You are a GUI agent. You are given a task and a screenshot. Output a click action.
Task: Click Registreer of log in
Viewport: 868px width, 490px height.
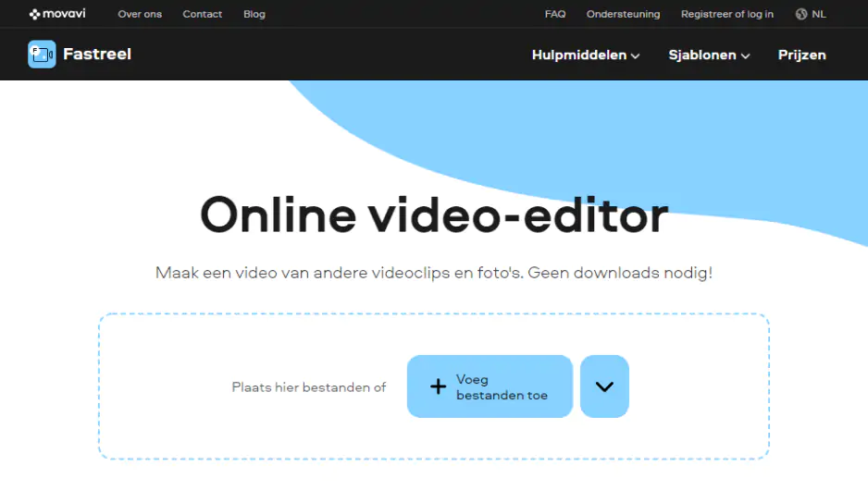click(x=726, y=14)
